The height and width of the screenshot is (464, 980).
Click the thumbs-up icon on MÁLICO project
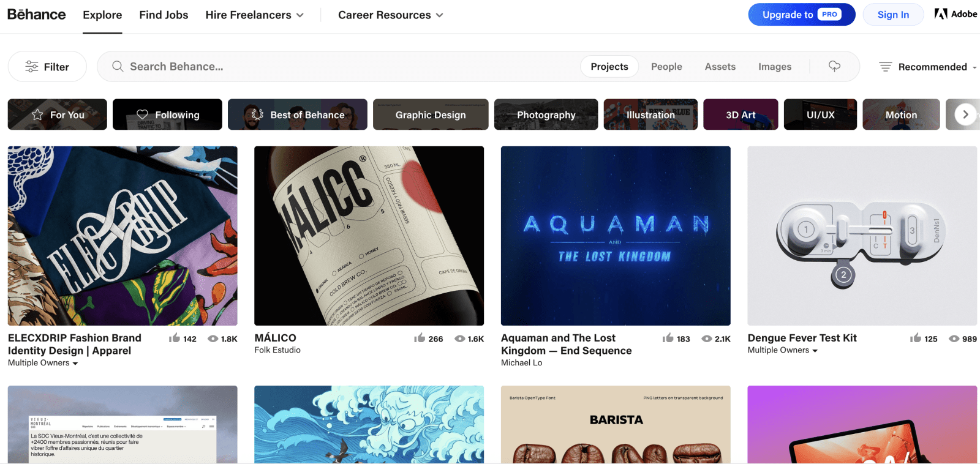coord(420,339)
